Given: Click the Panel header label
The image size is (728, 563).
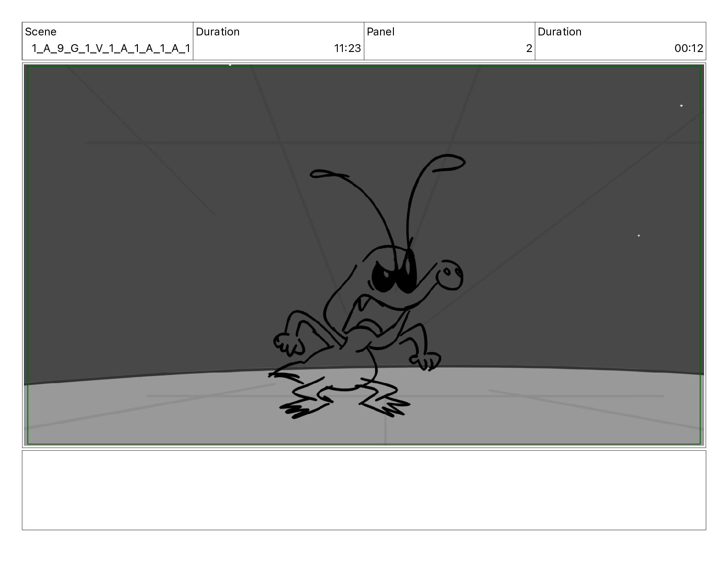Looking at the screenshot, I should [381, 32].
